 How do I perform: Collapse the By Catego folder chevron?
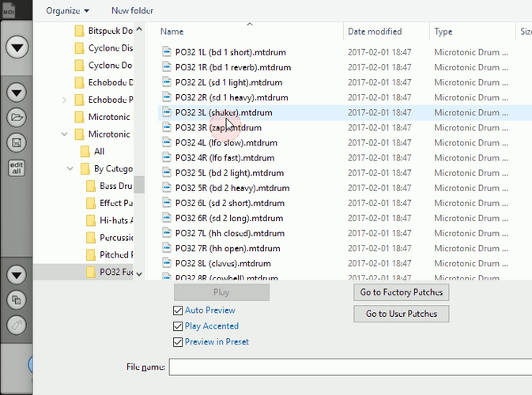pyautogui.click(x=70, y=168)
